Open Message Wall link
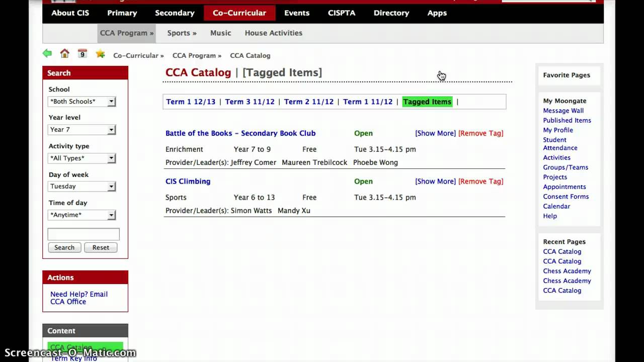644x362 pixels. tap(563, 111)
